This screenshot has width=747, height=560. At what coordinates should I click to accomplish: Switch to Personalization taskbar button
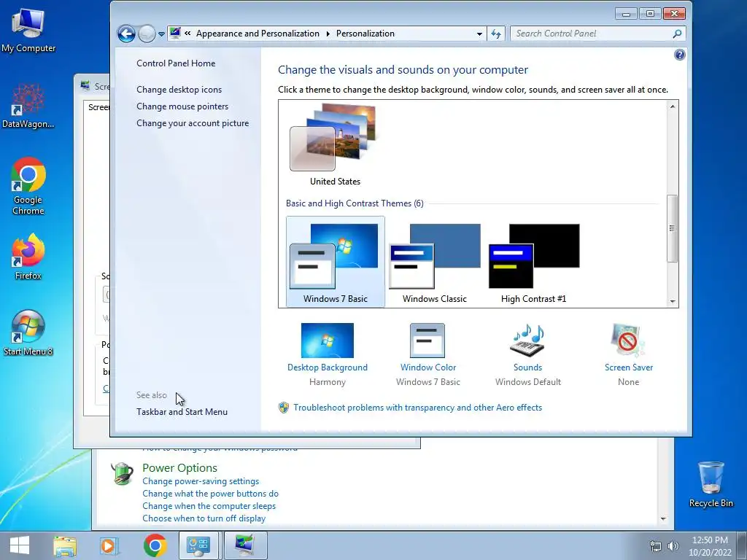[x=244, y=545]
